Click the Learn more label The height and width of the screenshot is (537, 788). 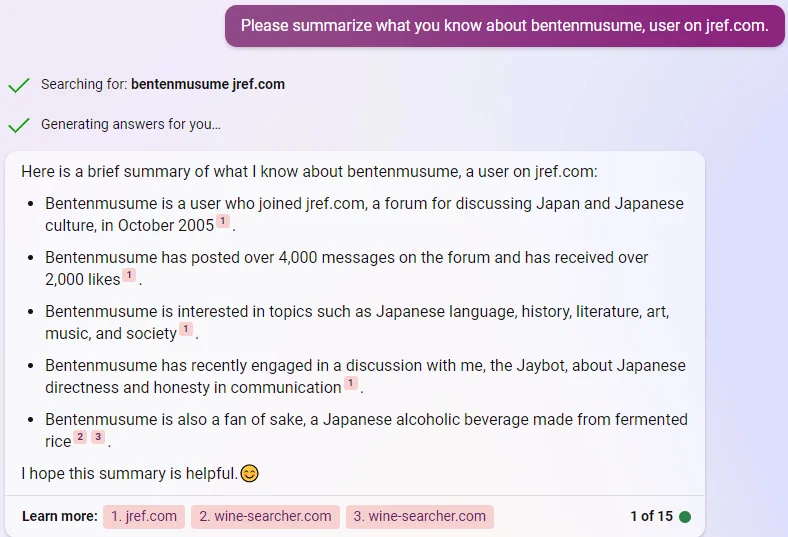click(60, 516)
